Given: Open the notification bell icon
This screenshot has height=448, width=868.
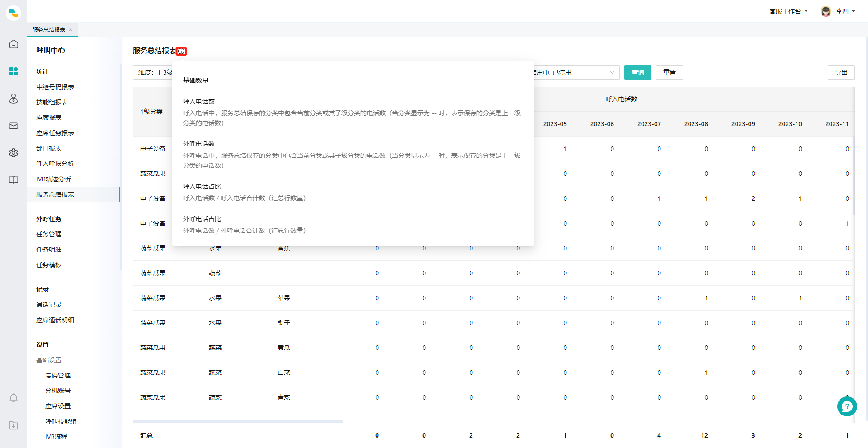Looking at the screenshot, I should click(x=14, y=398).
